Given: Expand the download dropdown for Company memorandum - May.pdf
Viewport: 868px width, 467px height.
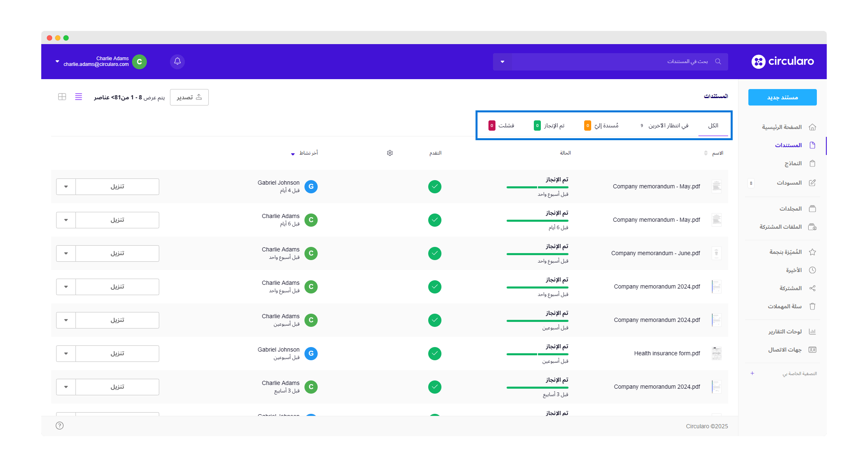Looking at the screenshot, I should [x=66, y=186].
